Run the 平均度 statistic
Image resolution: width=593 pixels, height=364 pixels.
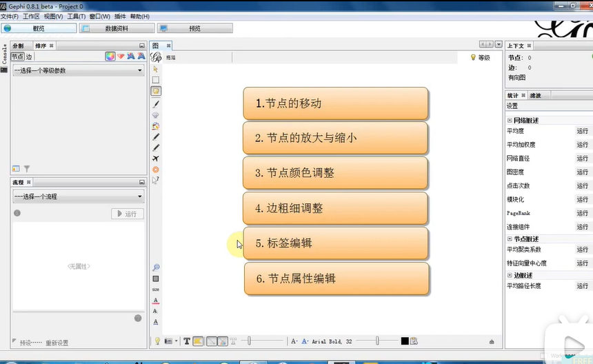point(582,131)
